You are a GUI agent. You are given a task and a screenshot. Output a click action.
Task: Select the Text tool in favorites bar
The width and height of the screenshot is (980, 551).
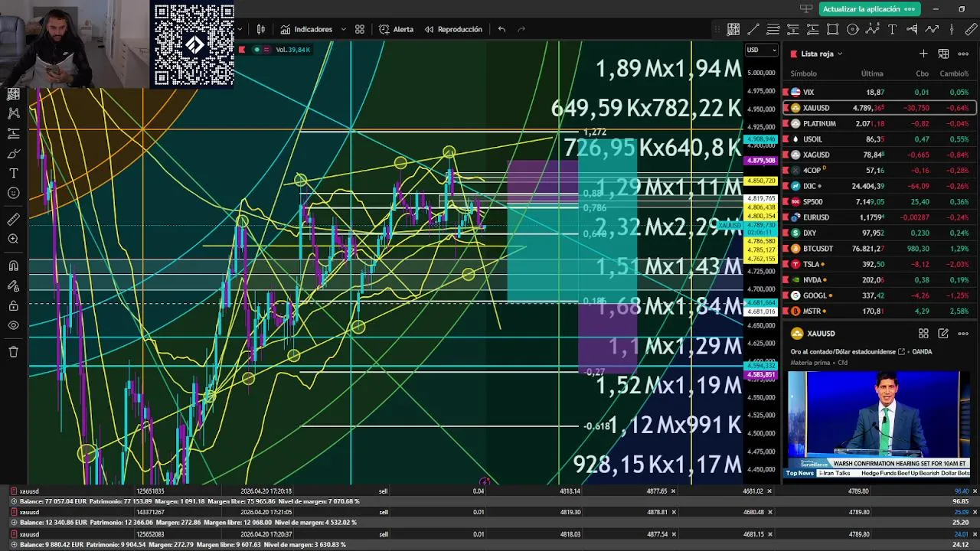click(x=892, y=29)
